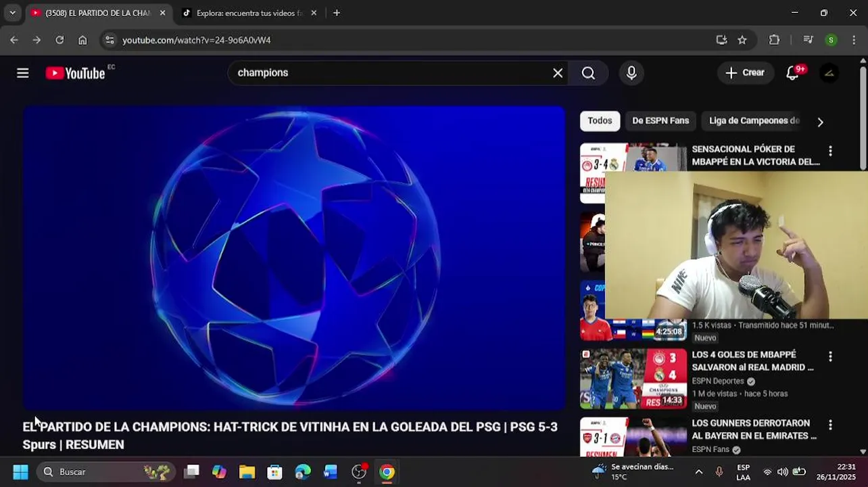Show more filter chips with right arrow
This screenshot has width=868, height=487.
[x=820, y=122]
